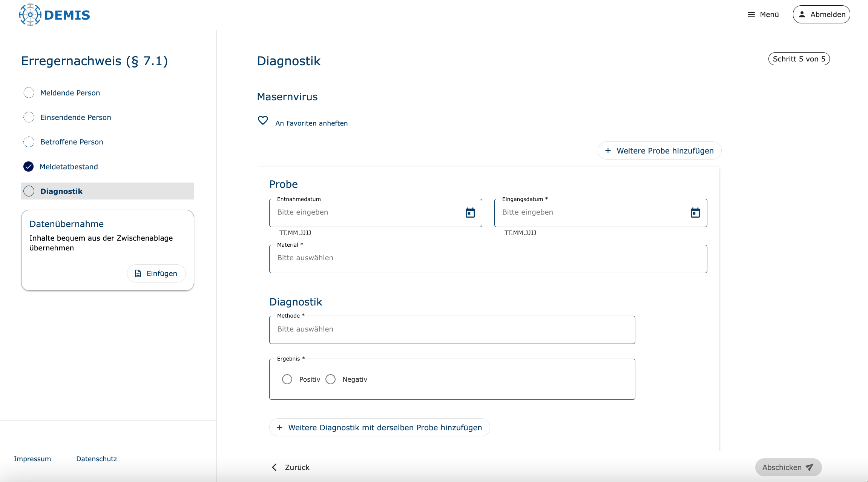The height and width of the screenshot is (482, 868).
Task: Click the paper plane Abschicken icon
Action: click(x=810, y=467)
